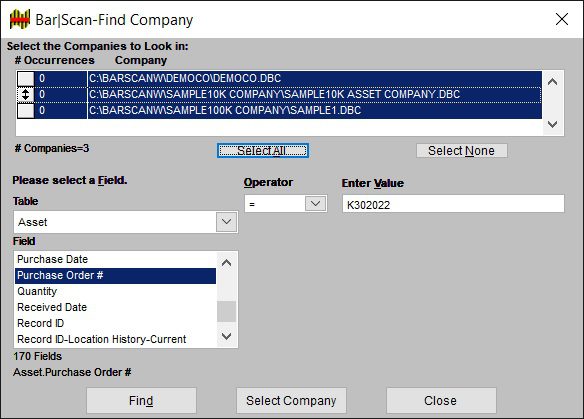Image resolution: width=584 pixels, height=419 pixels.
Task: Choose Quantity in the Field list
Action: [x=115, y=291]
